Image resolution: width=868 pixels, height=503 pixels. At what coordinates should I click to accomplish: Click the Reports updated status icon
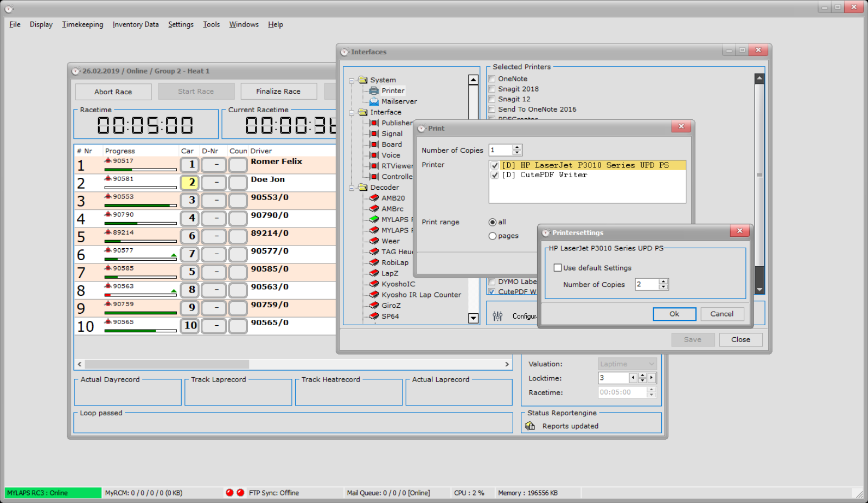tap(530, 426)
